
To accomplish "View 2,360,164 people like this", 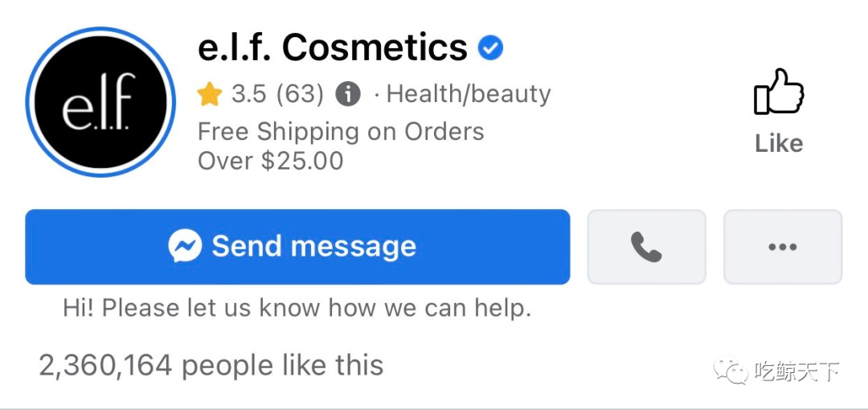I will 211,366.
